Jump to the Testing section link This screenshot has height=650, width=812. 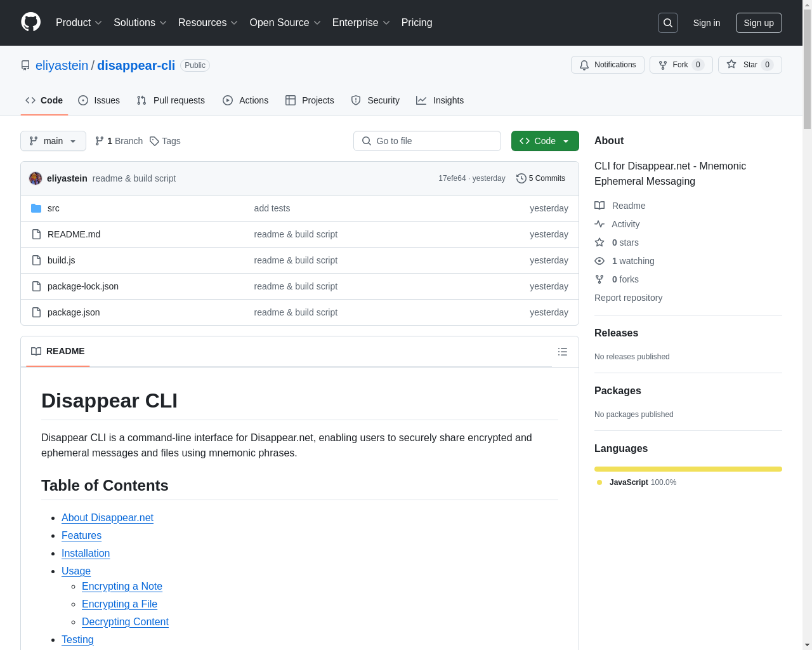[77, 640]
